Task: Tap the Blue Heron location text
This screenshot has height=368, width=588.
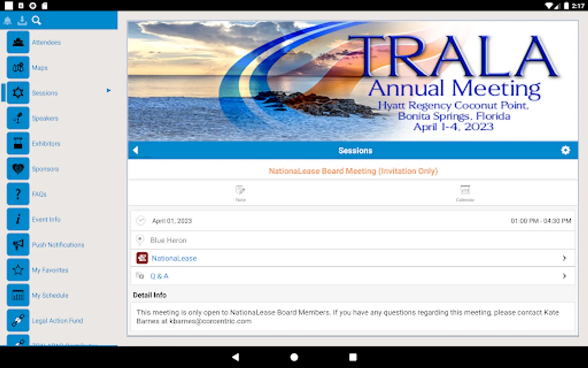Action: [x=168, y=240]
